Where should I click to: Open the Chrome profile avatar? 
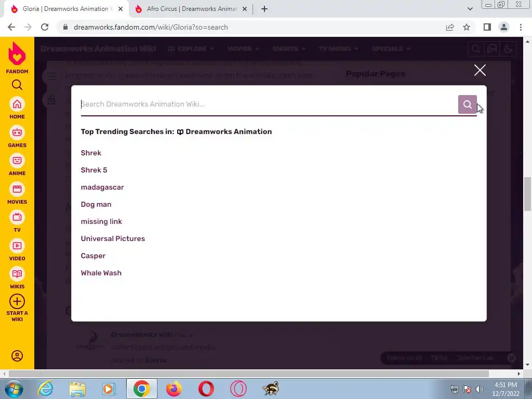click(x=504, y=27)
